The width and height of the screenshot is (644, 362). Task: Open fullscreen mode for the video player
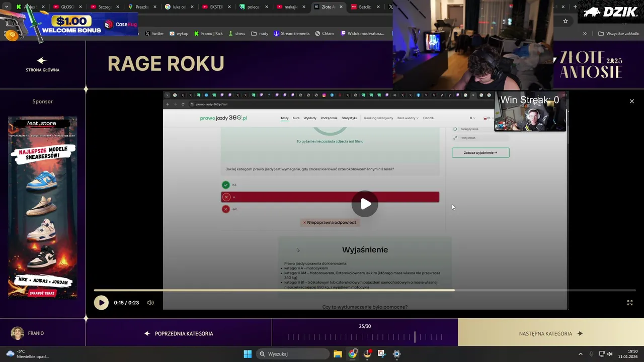tap(629, 303)
